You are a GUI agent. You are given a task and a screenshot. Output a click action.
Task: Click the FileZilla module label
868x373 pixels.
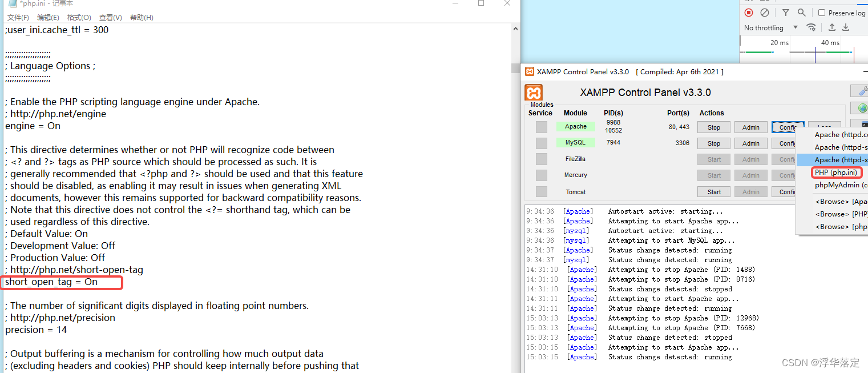point(576,159)
